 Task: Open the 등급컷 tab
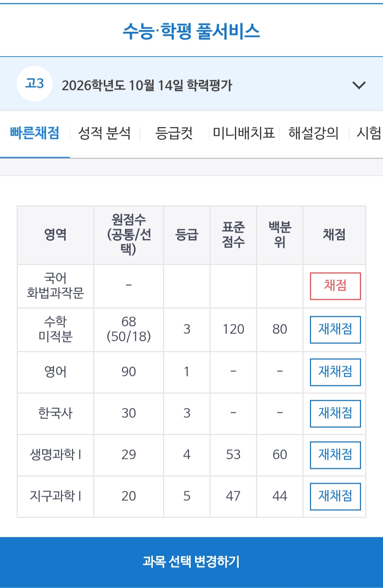coord(174,134)
